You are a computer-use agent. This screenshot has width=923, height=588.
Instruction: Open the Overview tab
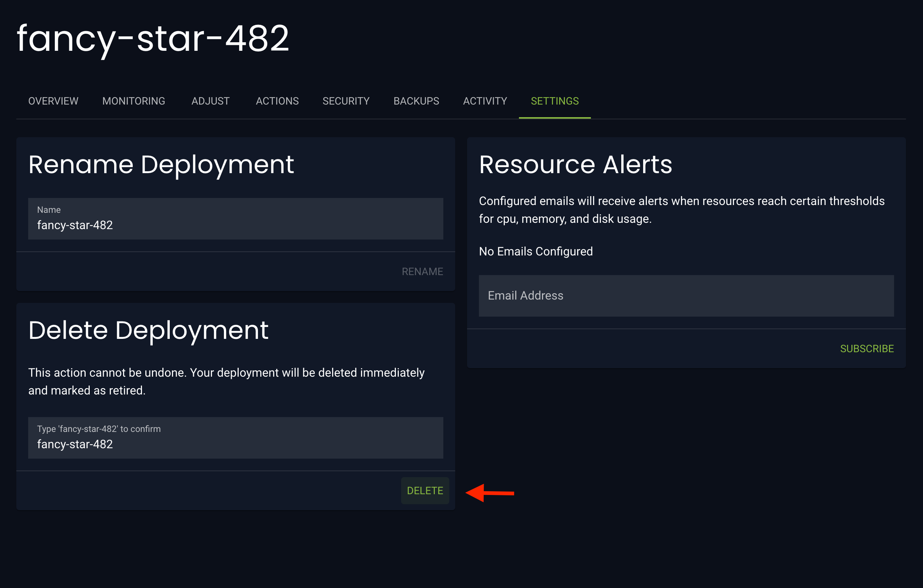click(x=53, y=101)
